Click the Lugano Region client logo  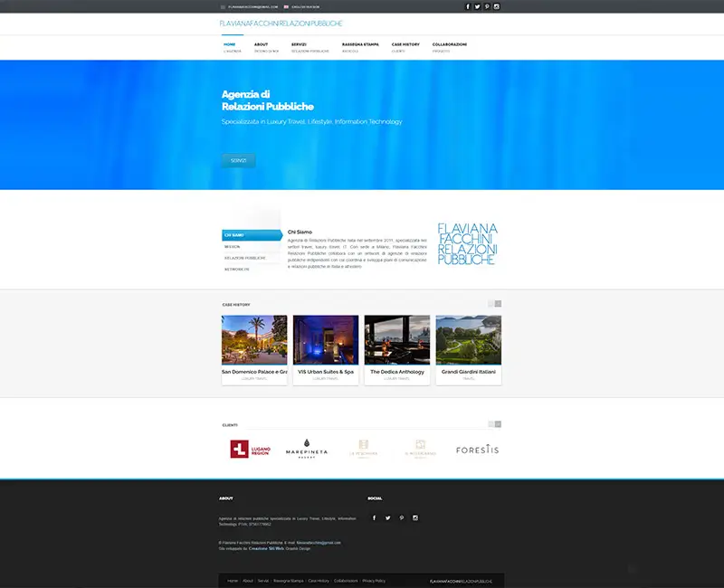coord(250,449)
